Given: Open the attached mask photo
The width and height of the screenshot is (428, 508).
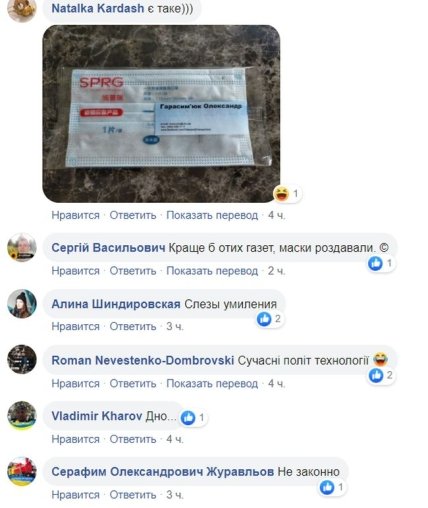Looking at the screenshot, I should (161, 114).
